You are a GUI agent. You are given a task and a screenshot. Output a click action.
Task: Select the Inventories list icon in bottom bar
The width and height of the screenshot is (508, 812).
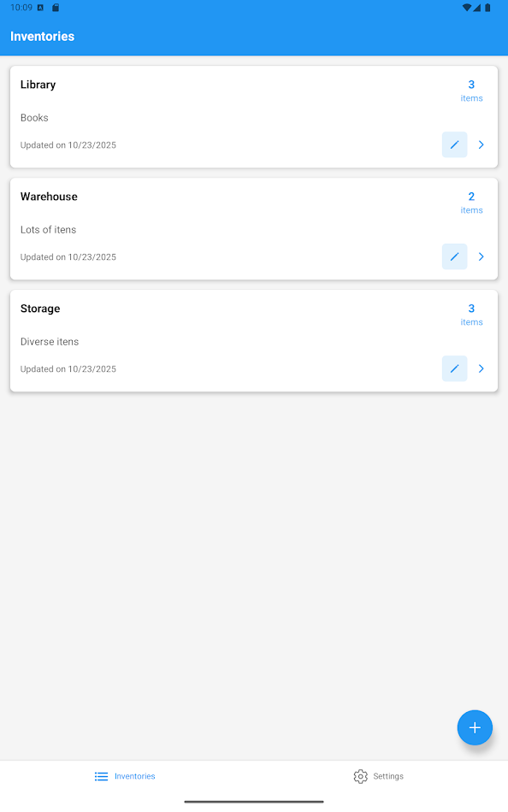point(100,776)
